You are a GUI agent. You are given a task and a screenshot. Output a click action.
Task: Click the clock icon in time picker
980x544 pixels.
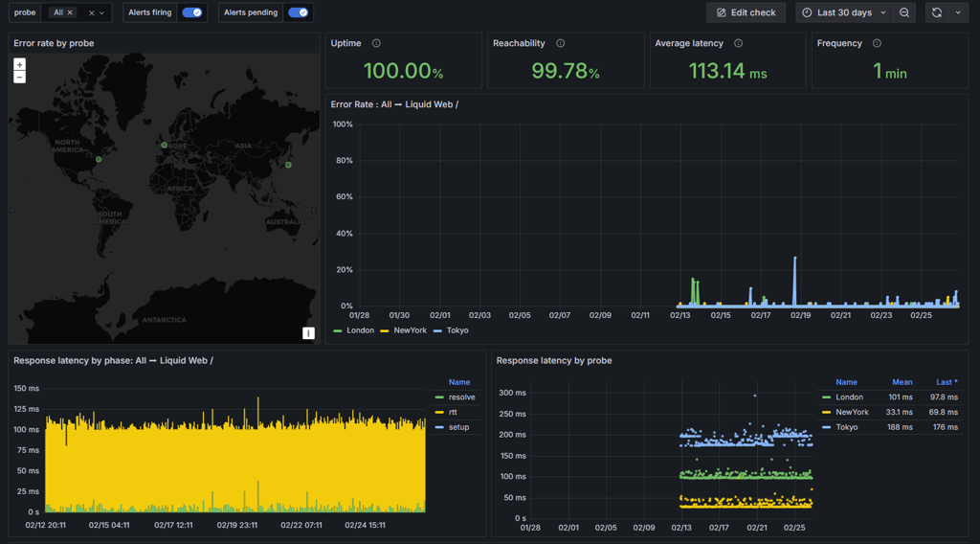[807, 12]
